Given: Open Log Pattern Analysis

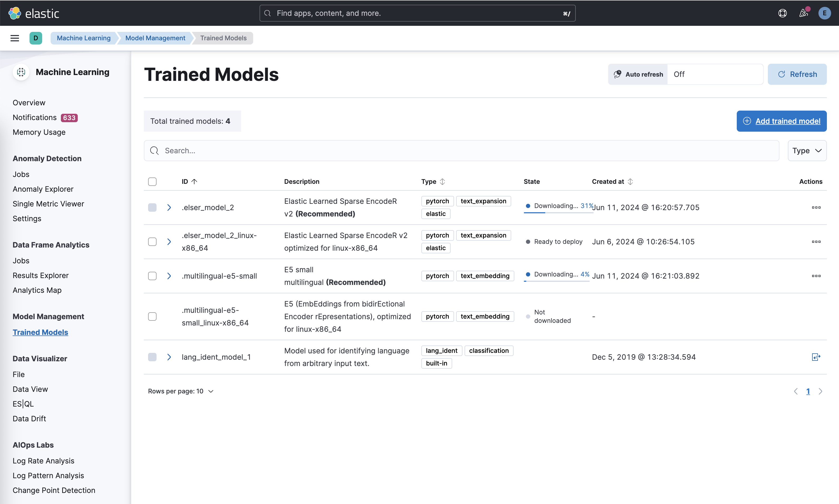Looking at the screenshot, I should pyautogui.click(x=48, y=476).
